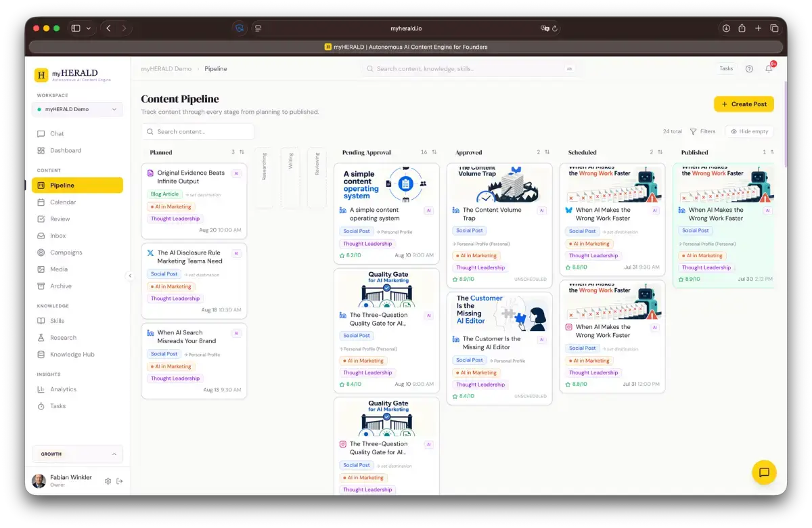This screenshot has height=528, width=812.
Task: Click in the Search content field
Action: tap(198, 131)
